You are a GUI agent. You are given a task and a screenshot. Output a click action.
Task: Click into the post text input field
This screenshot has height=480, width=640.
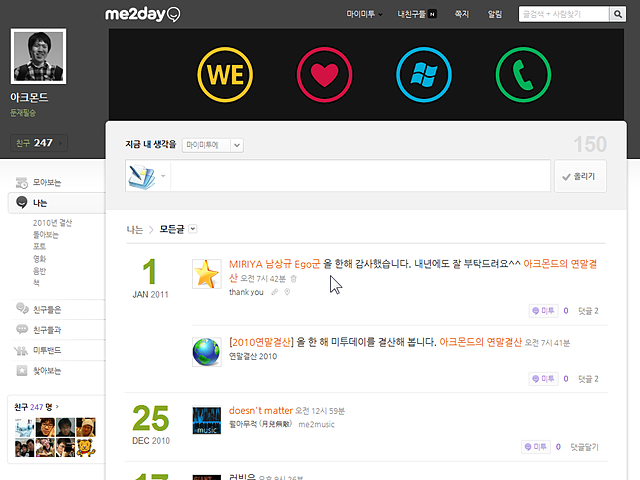pyautogui.click(x=360, y=176)
